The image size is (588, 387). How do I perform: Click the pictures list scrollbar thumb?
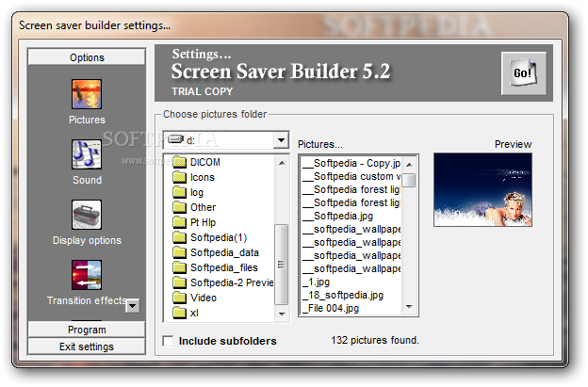pos(410,180)
